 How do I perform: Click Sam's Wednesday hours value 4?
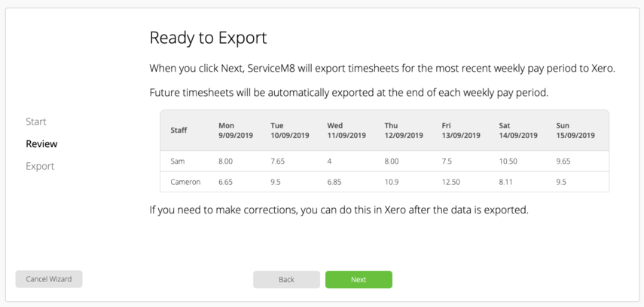pyautogui.click(x=329, y=161)
